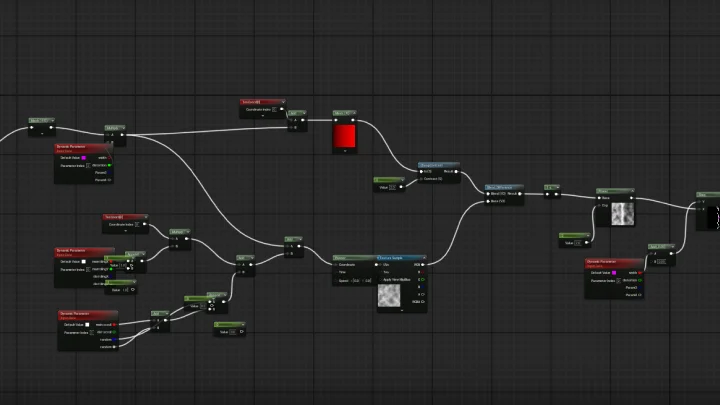Click the CheapContrast node Result output pin
The image size is (720, 405).
tap(456, 171)
